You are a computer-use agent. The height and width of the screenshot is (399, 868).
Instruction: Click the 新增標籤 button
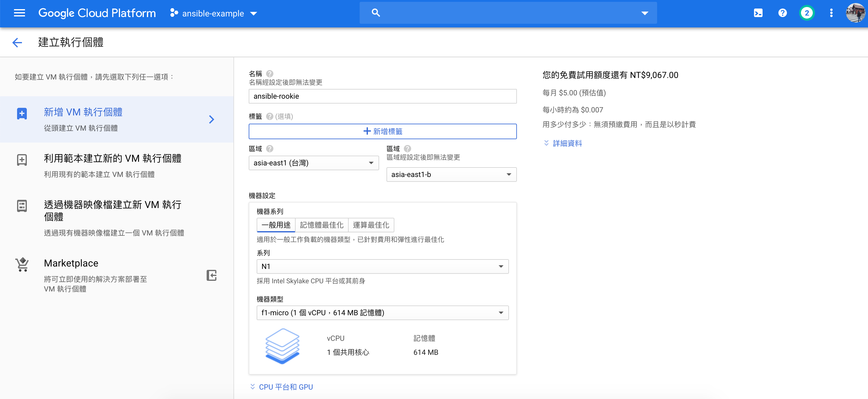[x=382, y=131]
